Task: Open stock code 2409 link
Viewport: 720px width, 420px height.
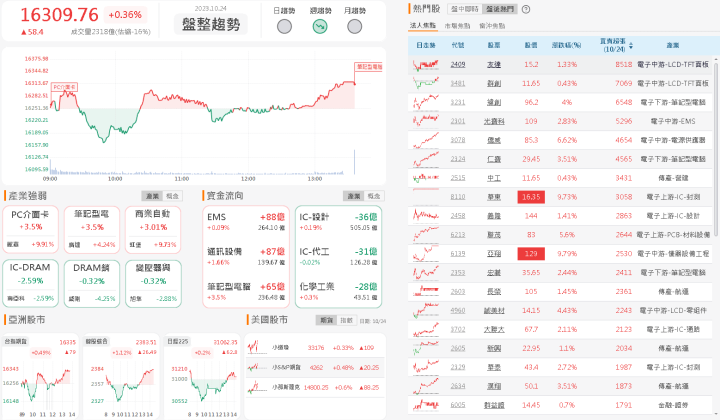Action: pos(458,65)
